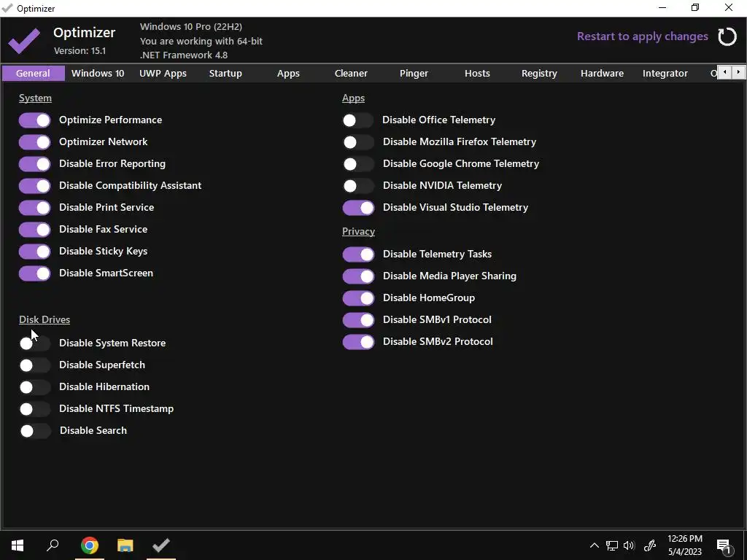747x560 pixels.
Task: Open the taskbar clock showing 12:26 PM
Action: click(x=684, y=545)
